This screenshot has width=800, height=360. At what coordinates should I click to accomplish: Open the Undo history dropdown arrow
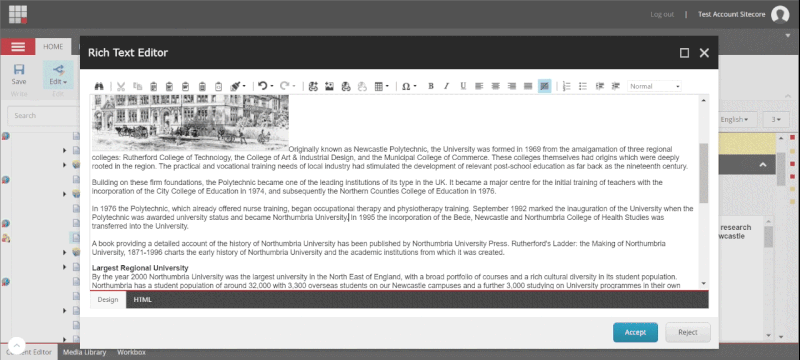(x=272, y=87)
